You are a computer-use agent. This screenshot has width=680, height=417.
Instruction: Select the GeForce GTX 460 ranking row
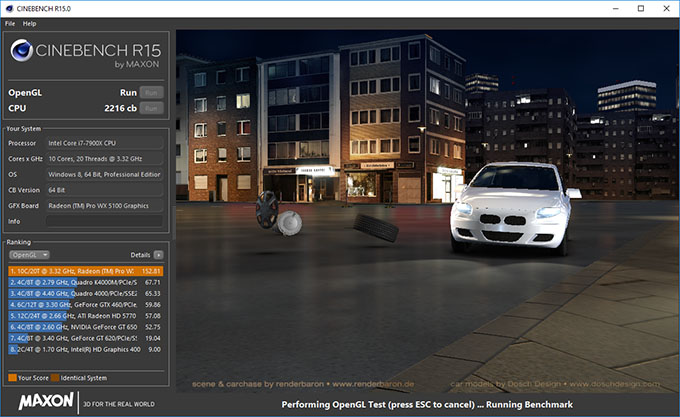click(85, 304)
